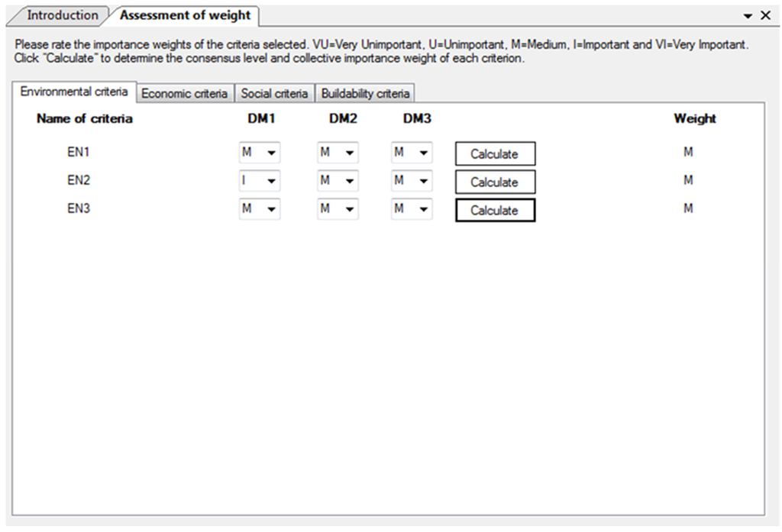Viewport: 782px width, 532px height.
Task: Close the Assessment of weight document
Action: [765, 15]
